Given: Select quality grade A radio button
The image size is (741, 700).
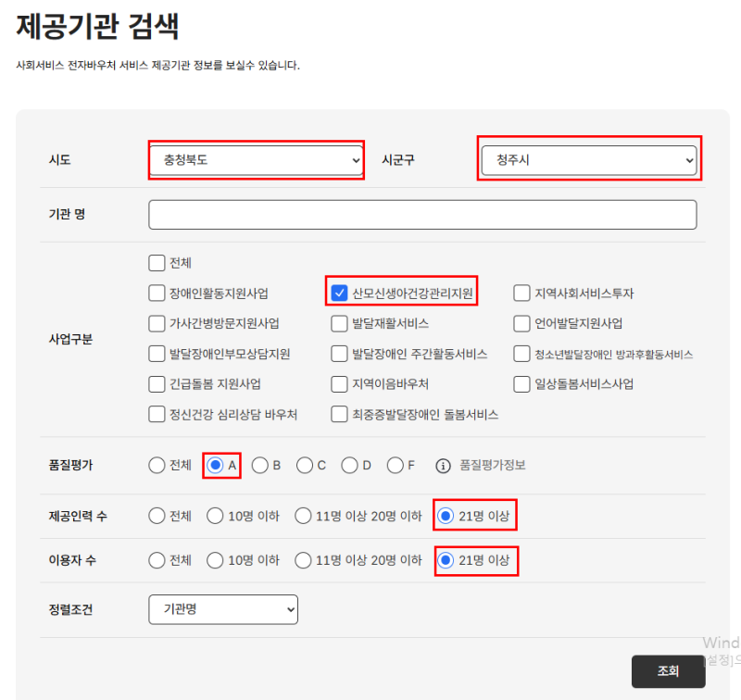Looking at the screenshot, I should point(215,465).
